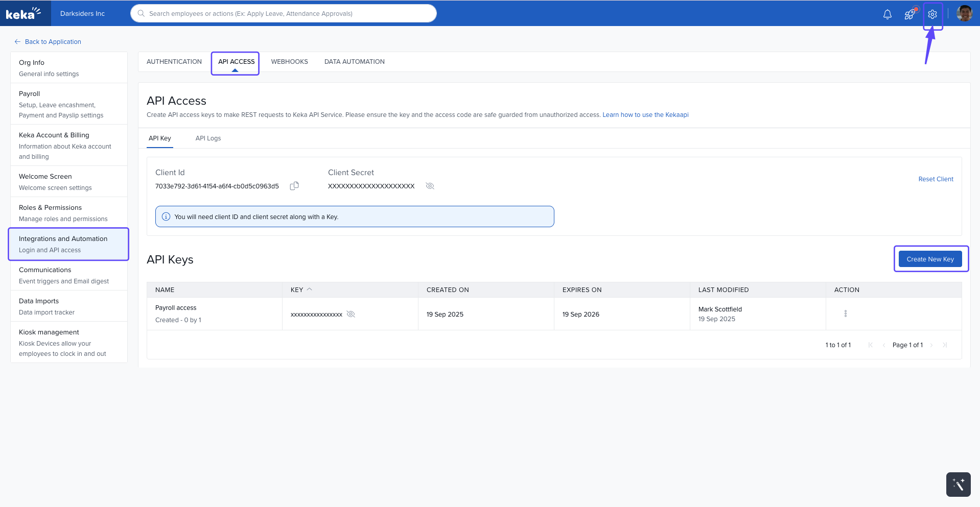Viewport: 980px width, 507px height.
Task: Click the Keka logo
Action: tap(24, 13)
